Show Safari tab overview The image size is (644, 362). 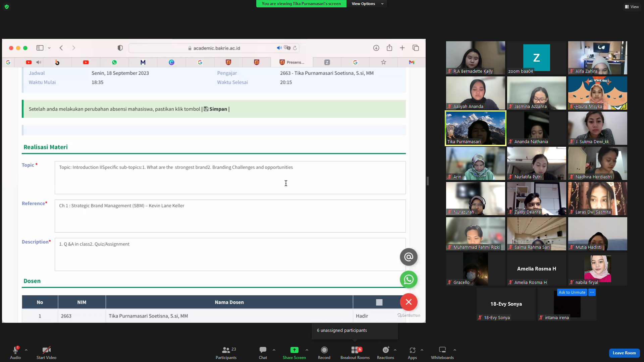[x=416, y=48]
